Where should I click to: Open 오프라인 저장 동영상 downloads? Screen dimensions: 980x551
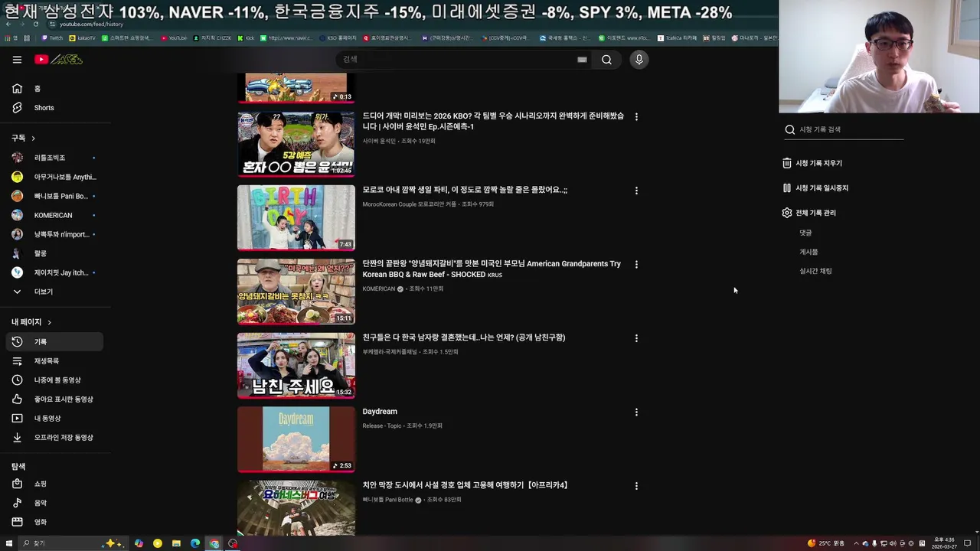[x=54, y=438]
